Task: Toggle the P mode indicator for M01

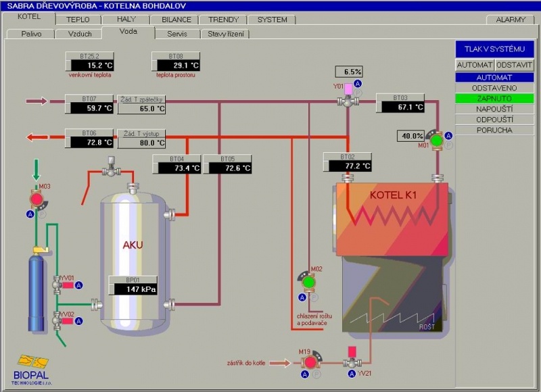Action: tap(448, 145)
